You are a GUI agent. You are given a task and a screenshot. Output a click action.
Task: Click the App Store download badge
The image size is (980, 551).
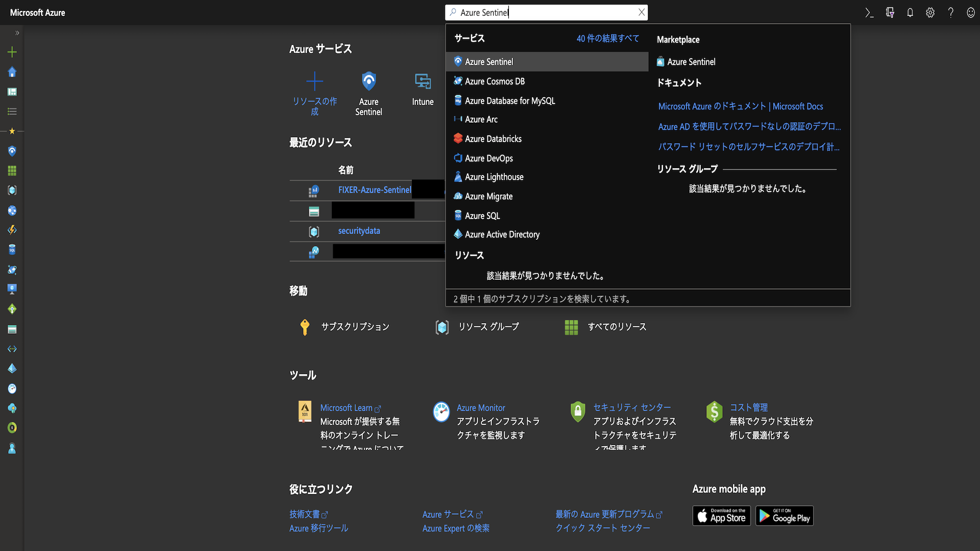[721, 516]
